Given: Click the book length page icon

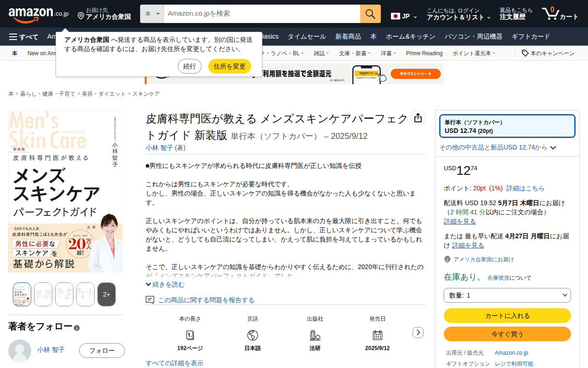Looking at the screenshot, I should 190,335.
